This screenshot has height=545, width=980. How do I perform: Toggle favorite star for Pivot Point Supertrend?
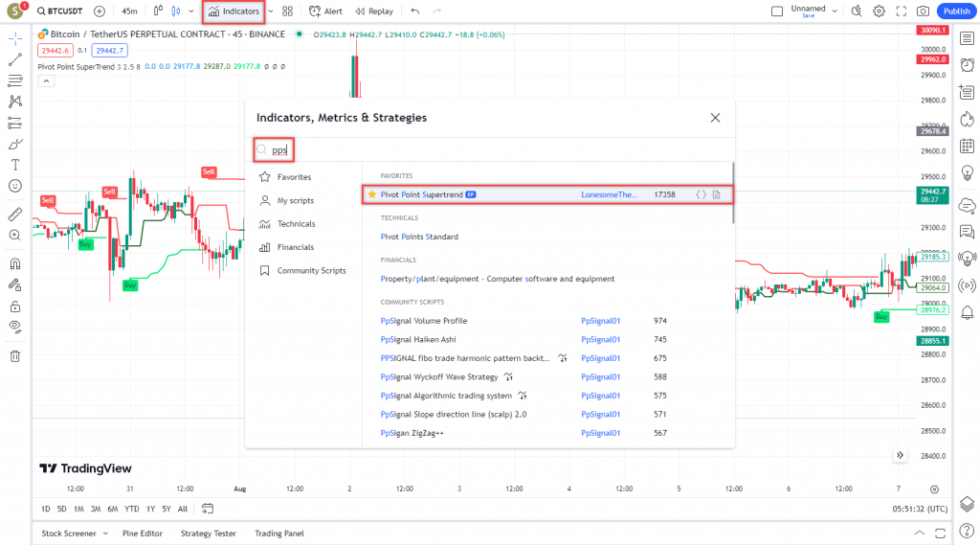[372, 194]
